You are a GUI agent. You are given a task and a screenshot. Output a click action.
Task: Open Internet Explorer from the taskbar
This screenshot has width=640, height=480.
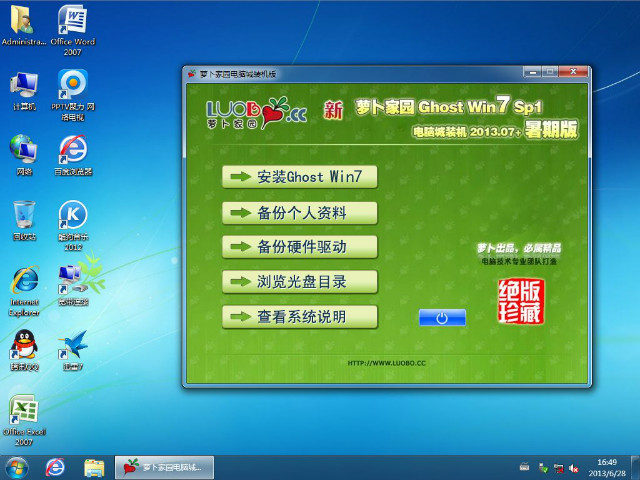click(55, 468)
